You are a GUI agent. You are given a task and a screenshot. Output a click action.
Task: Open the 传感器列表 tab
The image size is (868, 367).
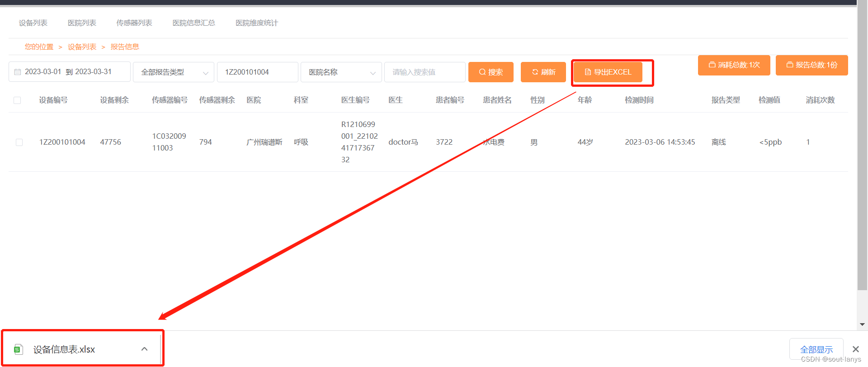point(134,23)
